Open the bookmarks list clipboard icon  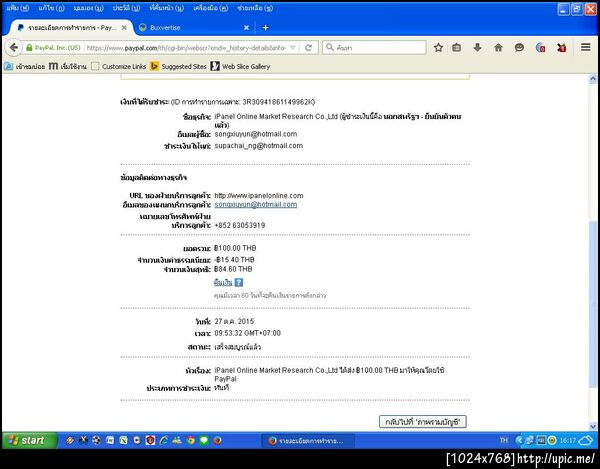(x=457, y=47)
